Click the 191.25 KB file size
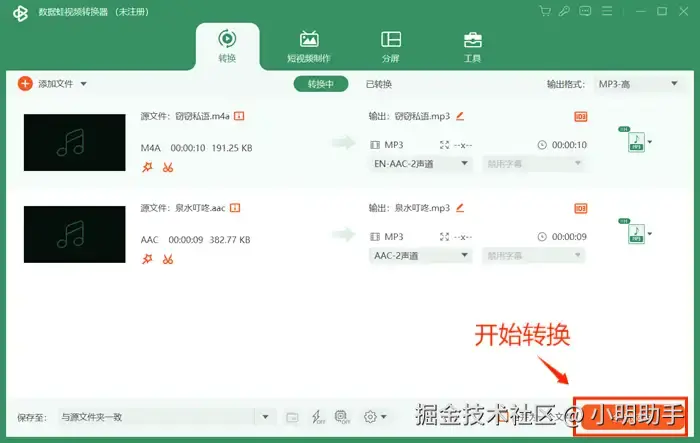The image size is (700, 443). [x=232, y=148]
